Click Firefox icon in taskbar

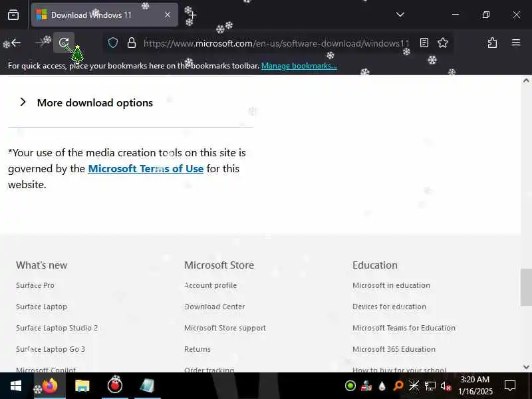[x=50, y=386]
